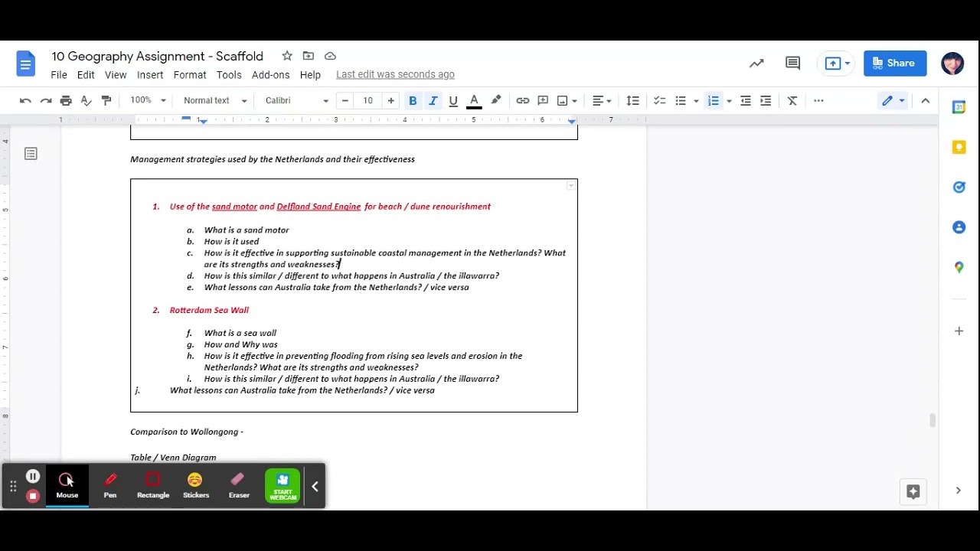Image resolution: width=980 pixels, height=551 pixels.
Task: Star the document title
Action: tap(287, 56)
